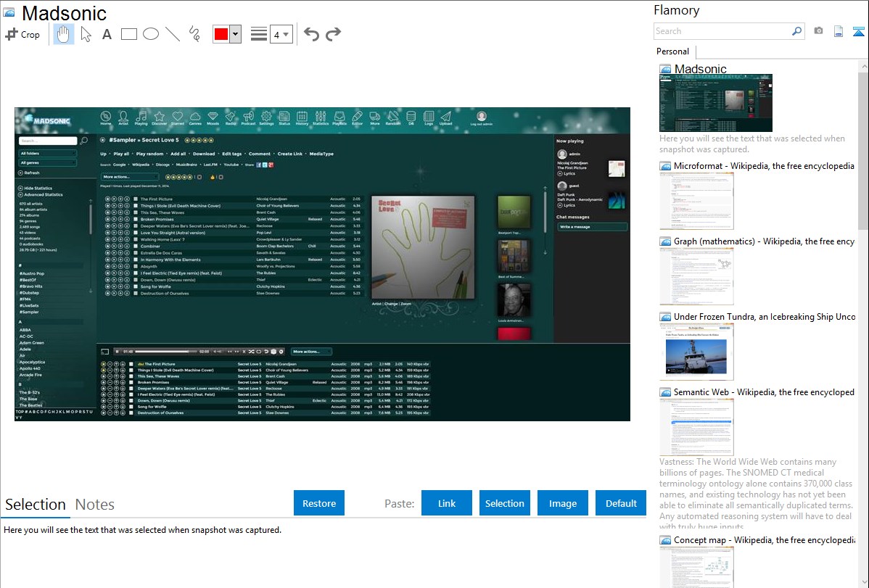Click the Write a message chat field
The width and height of the screenshot is (869, 588).
pos(592,227)
